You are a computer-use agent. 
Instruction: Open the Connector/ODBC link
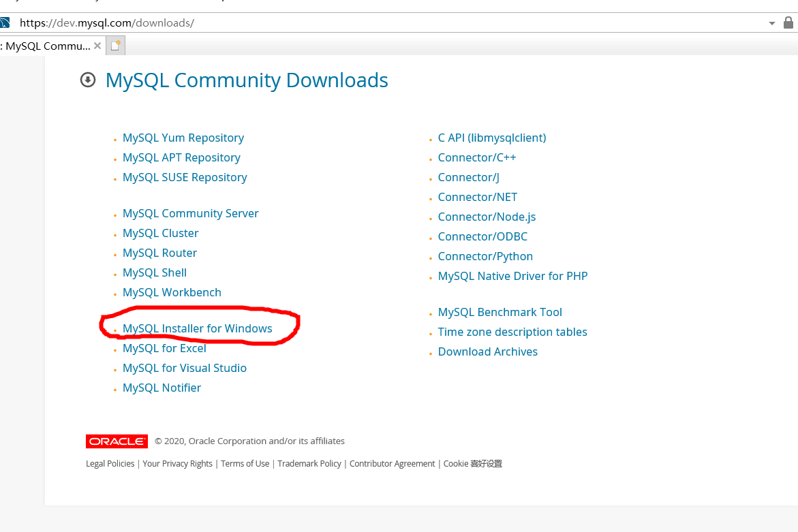[x=483, y=237]
